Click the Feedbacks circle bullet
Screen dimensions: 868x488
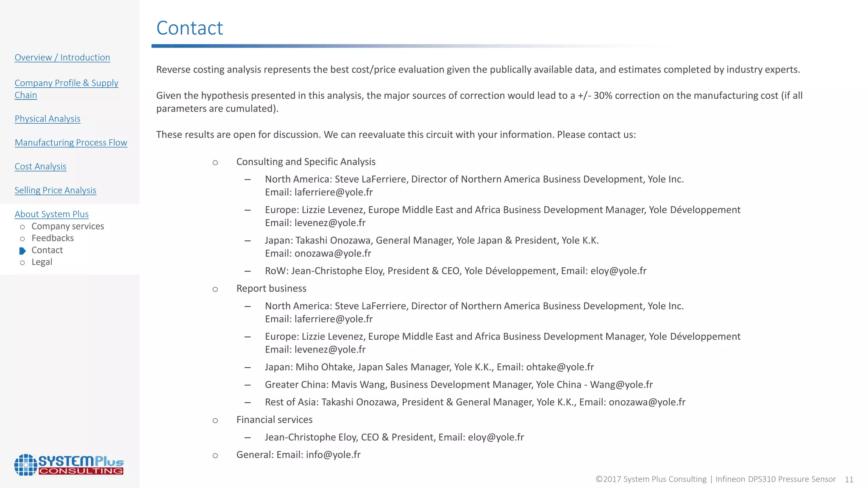[22, 239]
